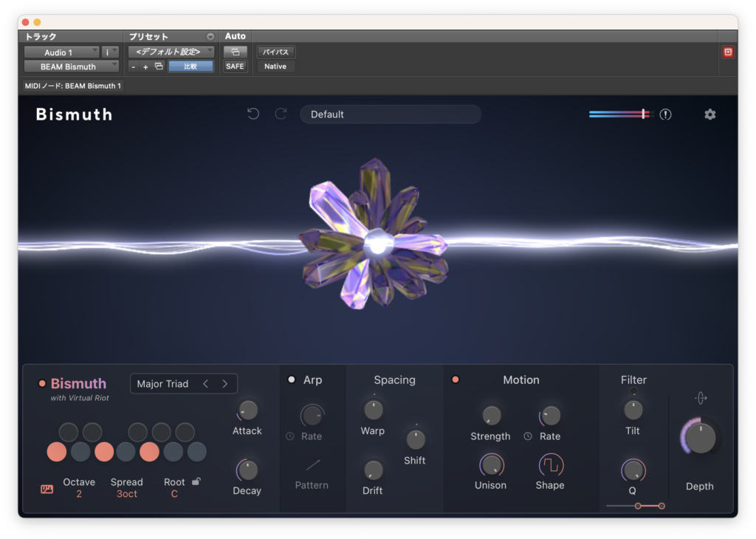This screenshot has height=539, width=756.
Task: Click the keyboard MIDI icon near Octave
Action: (47, 489)
